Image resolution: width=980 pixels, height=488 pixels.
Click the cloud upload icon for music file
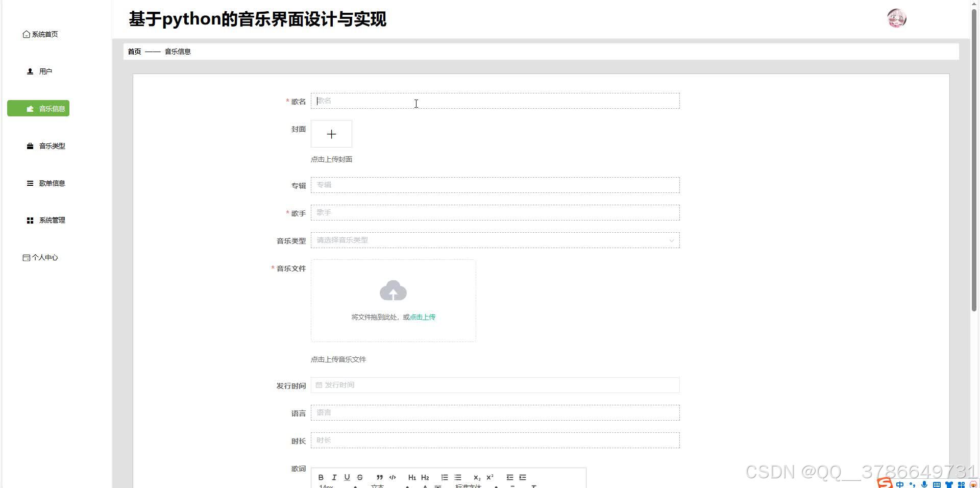(x=393, y=291)
